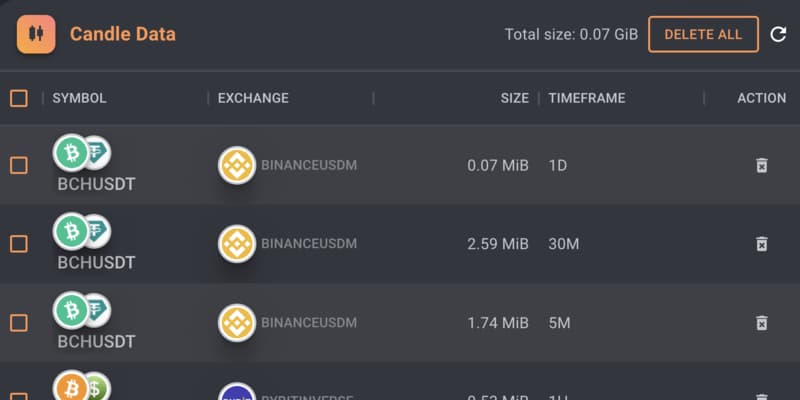The height and width of the screenshot is (400, 800).
Task: Click the 1.74 MiB size value
Action: (x=498, y=323)
